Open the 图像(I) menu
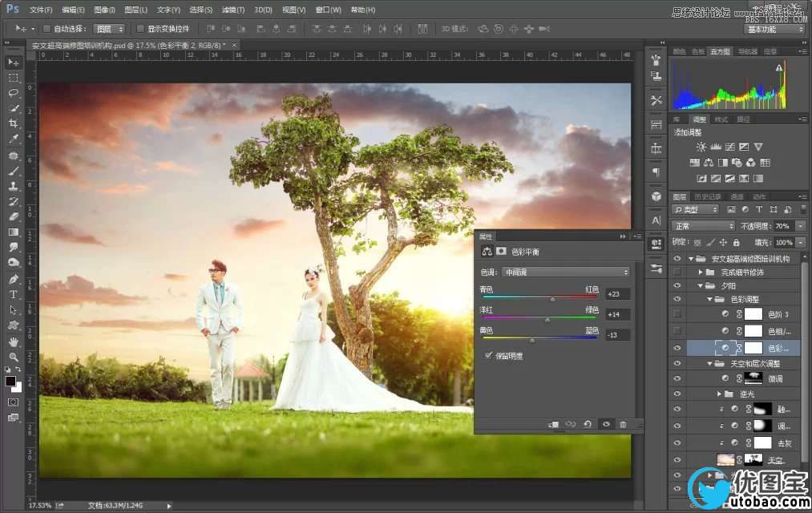This screenshot has height=513, width=812. pos(104,10)
